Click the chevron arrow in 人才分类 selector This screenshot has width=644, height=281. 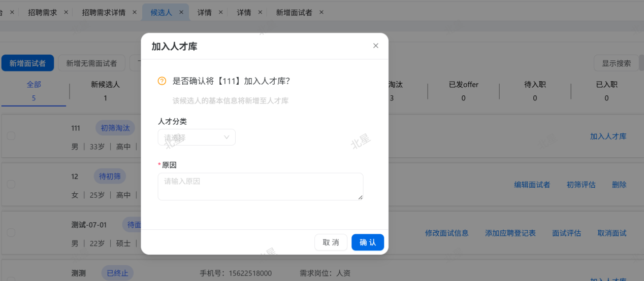pos(227,137)
